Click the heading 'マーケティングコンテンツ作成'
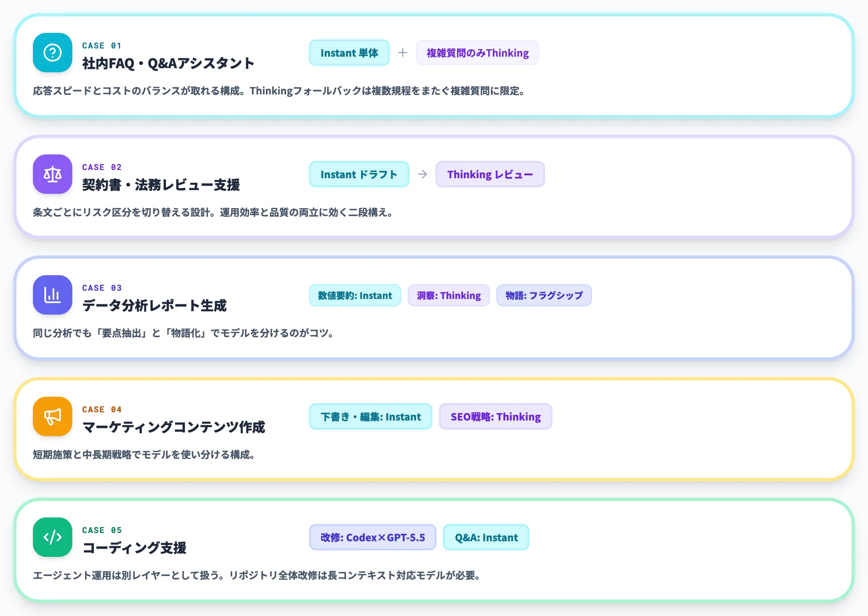 [x=174, y=427]
